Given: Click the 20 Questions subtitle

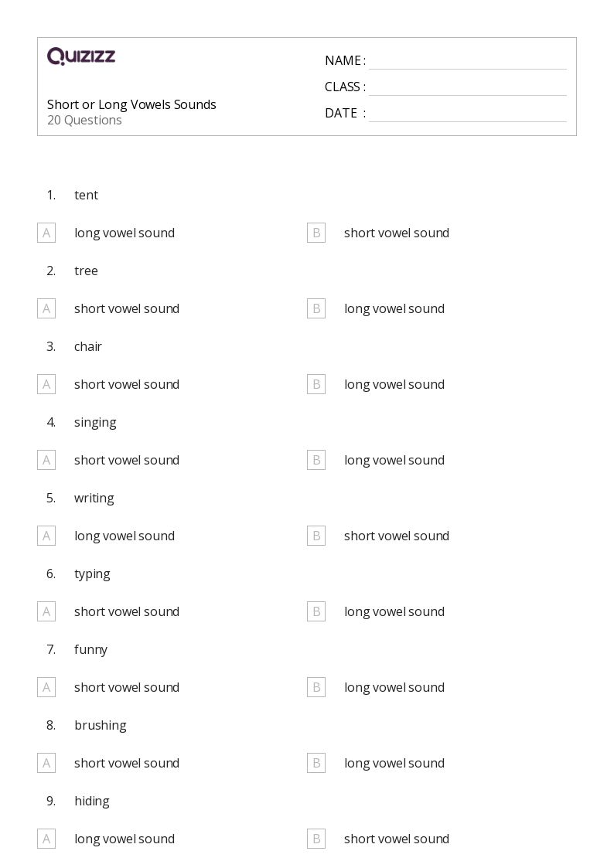Looking at the screenshot, I should pos(84,120).
